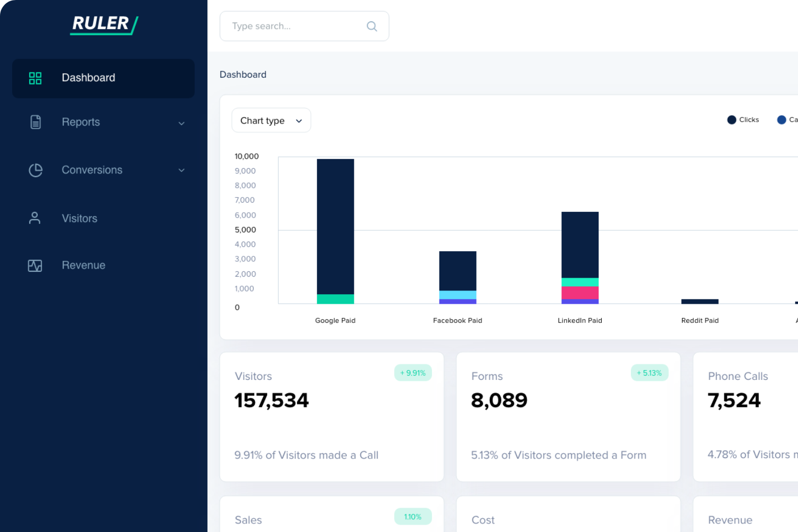
Task: Click the RULER logo
Action: [x=104, y=24]
